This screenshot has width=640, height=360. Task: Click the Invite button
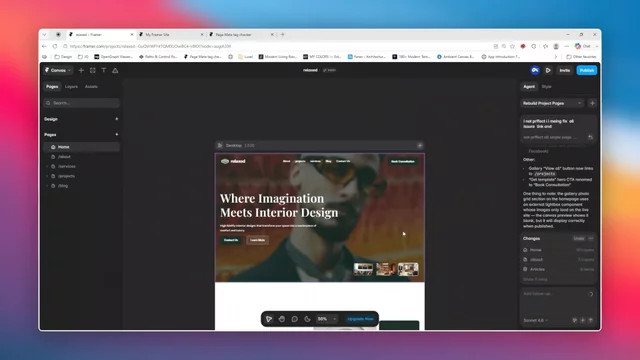[x=564, y=70]
